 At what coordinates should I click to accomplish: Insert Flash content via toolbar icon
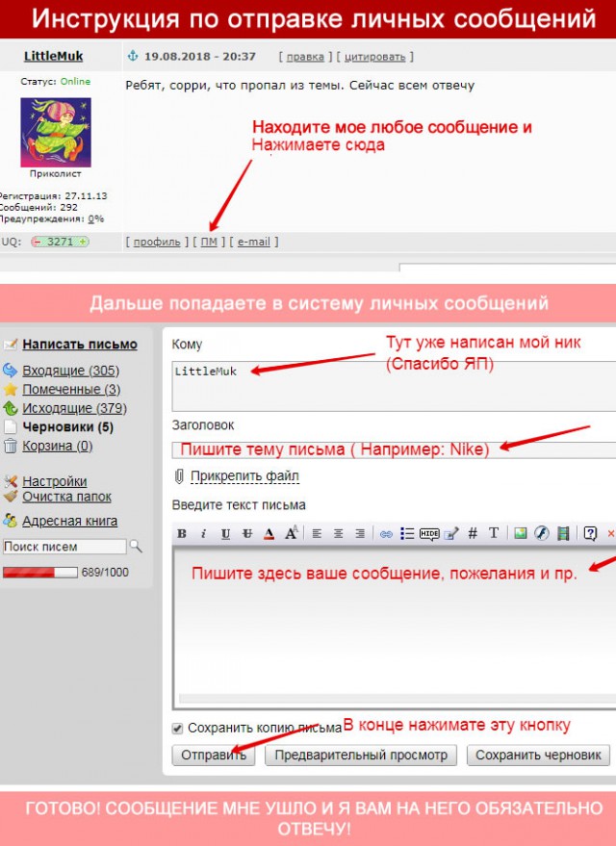(542, 533)
